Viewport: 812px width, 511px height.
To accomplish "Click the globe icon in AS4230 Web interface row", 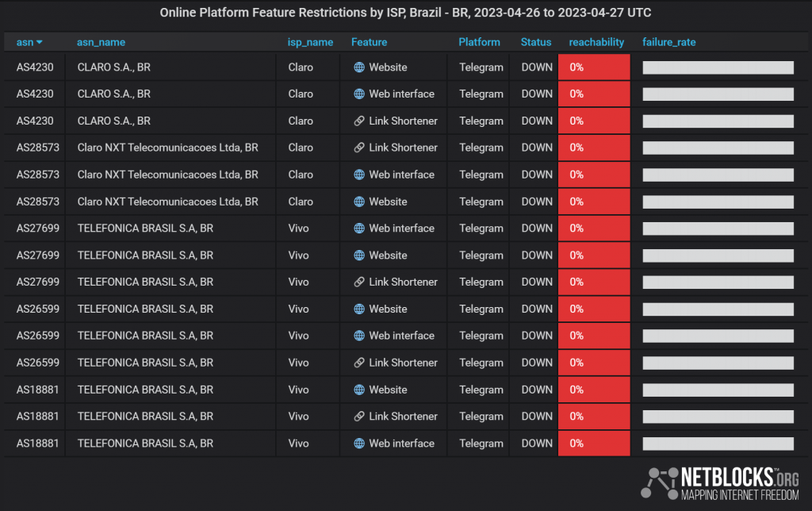I will click(x=359, y=94).
